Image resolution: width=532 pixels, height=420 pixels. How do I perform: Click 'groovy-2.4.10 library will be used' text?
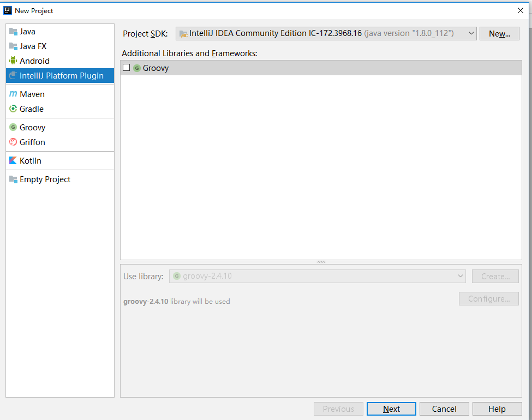(x=177, y=301)
